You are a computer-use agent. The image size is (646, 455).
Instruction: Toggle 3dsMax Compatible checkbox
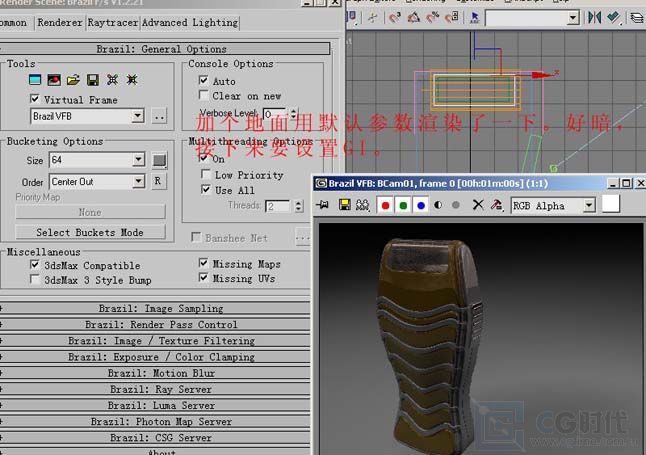click(x=35, y=265)
